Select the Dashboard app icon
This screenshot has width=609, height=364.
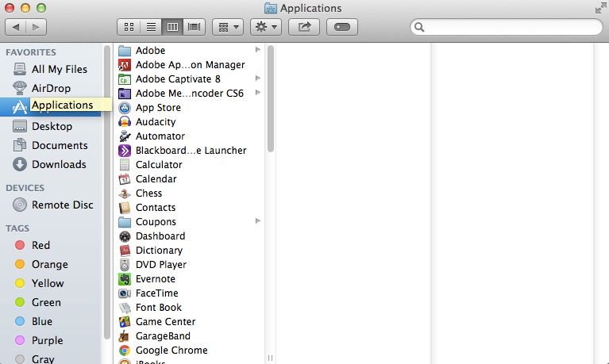(125, 236)
